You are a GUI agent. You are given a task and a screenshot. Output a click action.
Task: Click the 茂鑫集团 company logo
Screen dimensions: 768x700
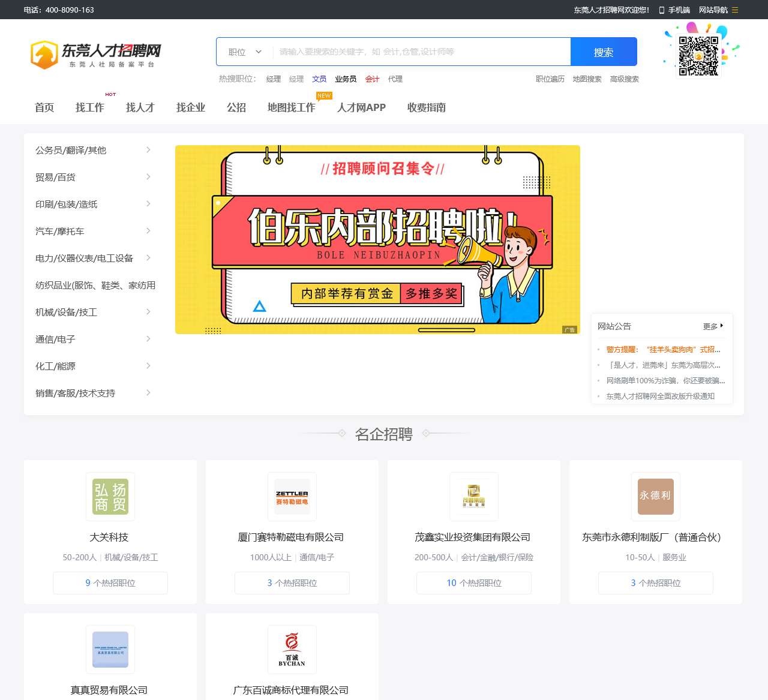click(x=474, y=497)
